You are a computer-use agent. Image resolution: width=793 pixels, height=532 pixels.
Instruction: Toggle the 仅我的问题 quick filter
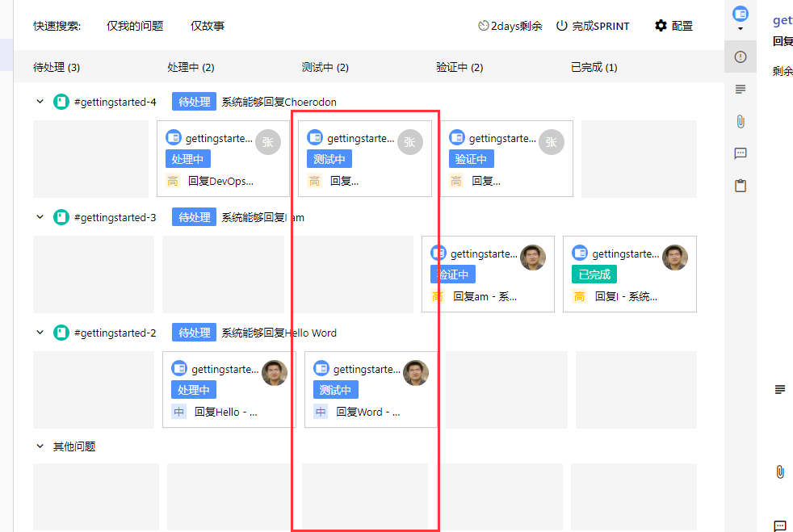[135, 26]
